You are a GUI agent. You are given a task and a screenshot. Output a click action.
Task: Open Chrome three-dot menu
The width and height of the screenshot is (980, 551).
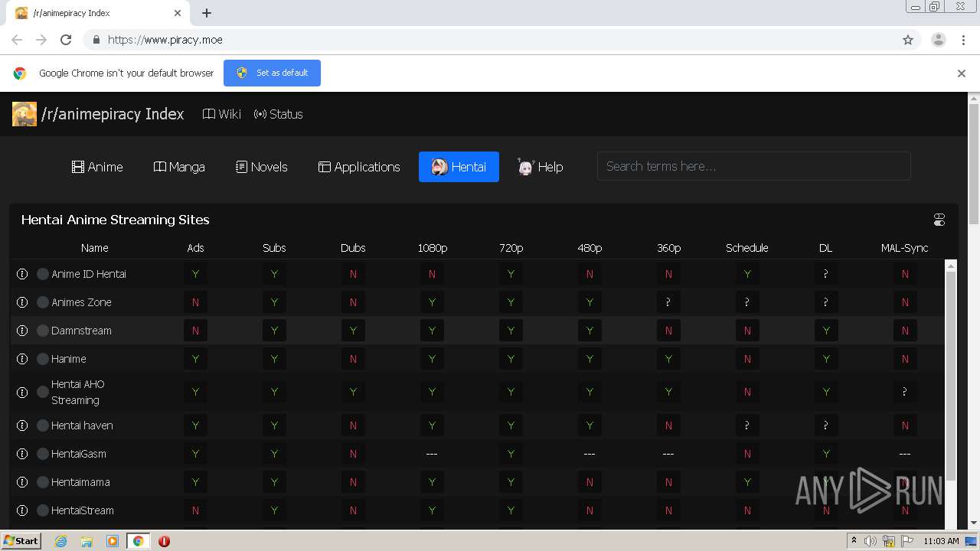pyautogui.click(x=963, y=40)
